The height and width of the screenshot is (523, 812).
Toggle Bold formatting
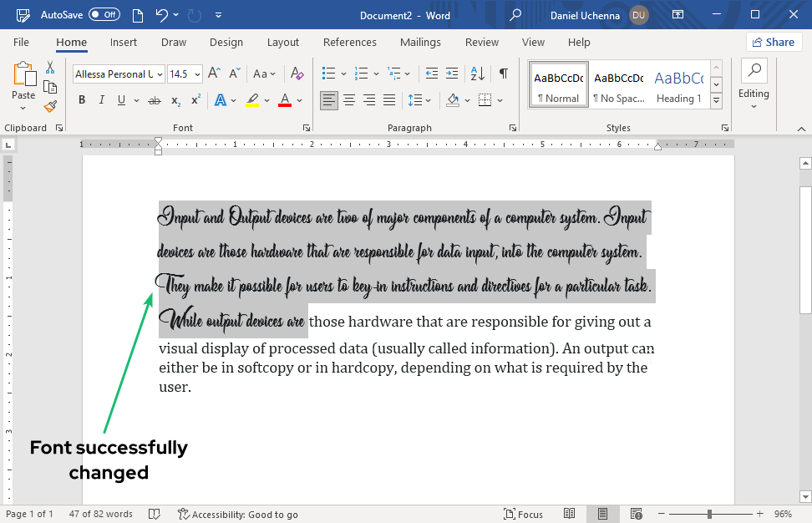(x=81, y=99)
